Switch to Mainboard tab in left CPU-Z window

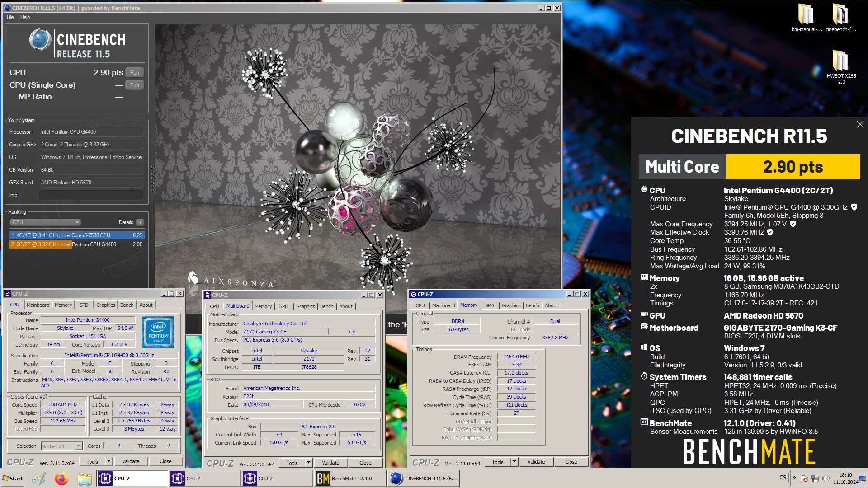(38, 305)
